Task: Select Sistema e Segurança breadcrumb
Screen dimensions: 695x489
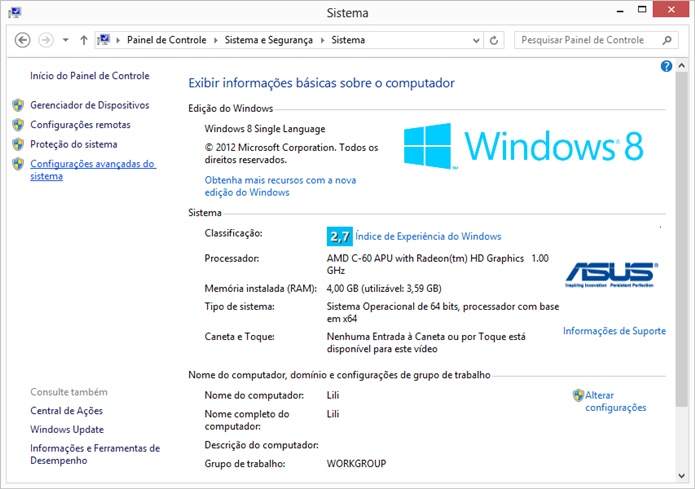Action: click(x=269, y=40)
